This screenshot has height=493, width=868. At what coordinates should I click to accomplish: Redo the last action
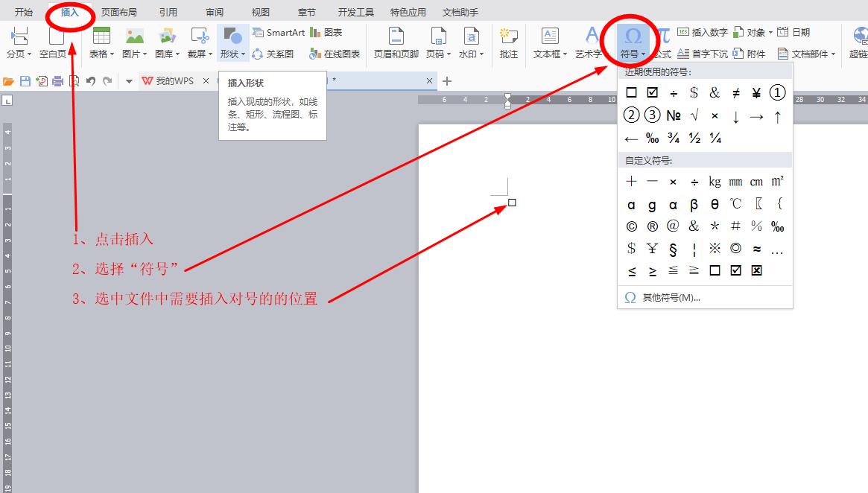(x=107, y=81)
